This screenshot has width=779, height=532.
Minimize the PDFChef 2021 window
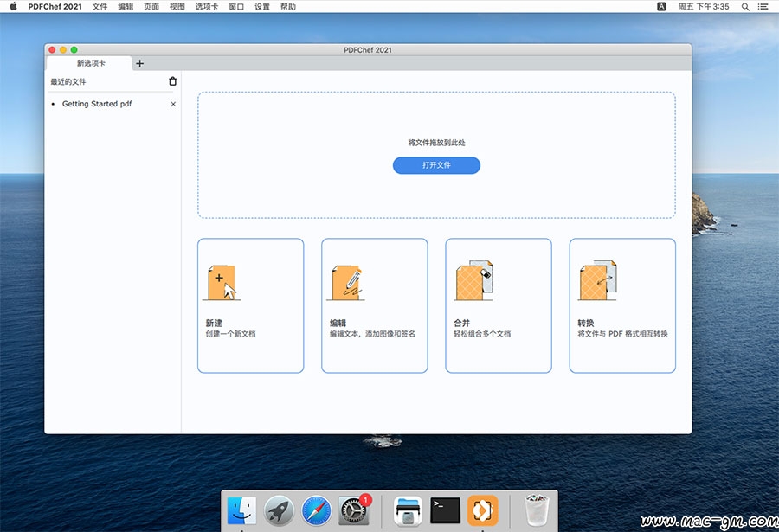[63, 49]
